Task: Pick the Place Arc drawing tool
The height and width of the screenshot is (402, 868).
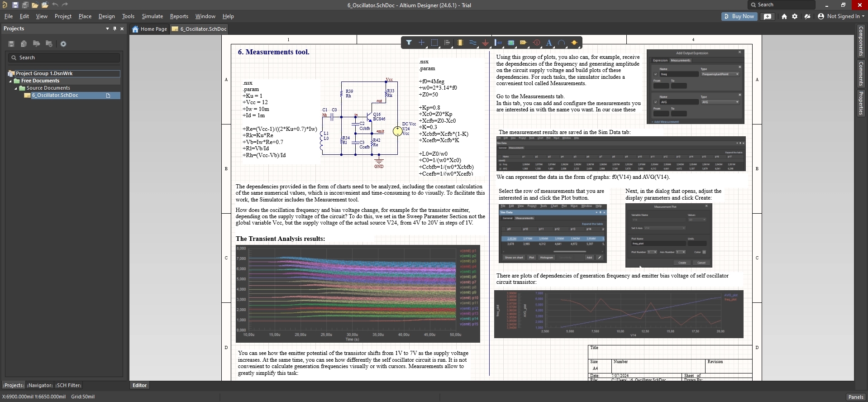Action: coord(562,43)
